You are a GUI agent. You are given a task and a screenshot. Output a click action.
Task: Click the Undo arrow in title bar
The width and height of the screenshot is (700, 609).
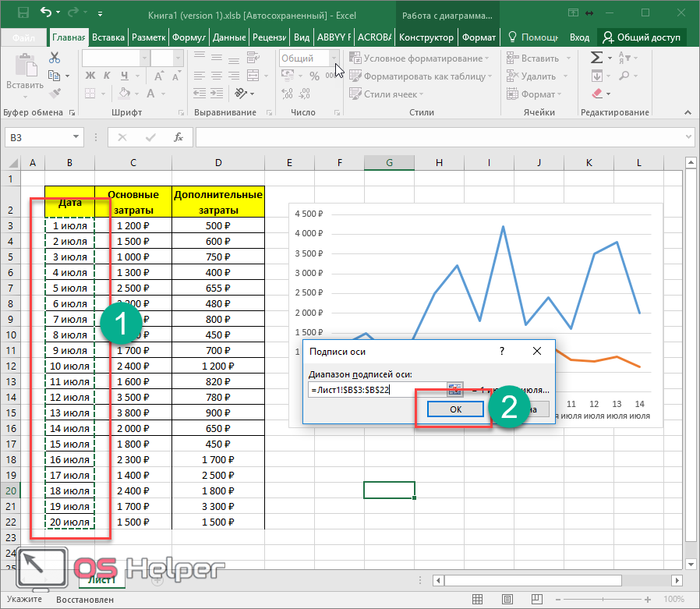pyautogui.click(x=46, y=13)
